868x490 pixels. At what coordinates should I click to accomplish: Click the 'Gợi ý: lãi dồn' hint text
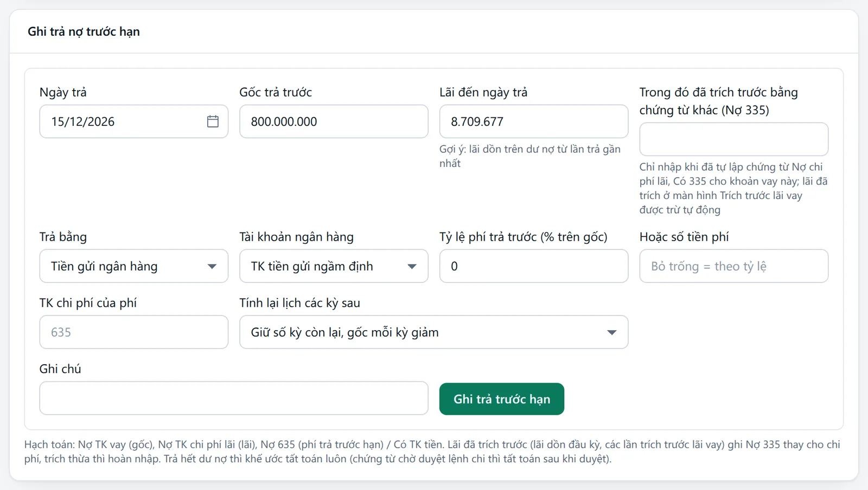530,156
